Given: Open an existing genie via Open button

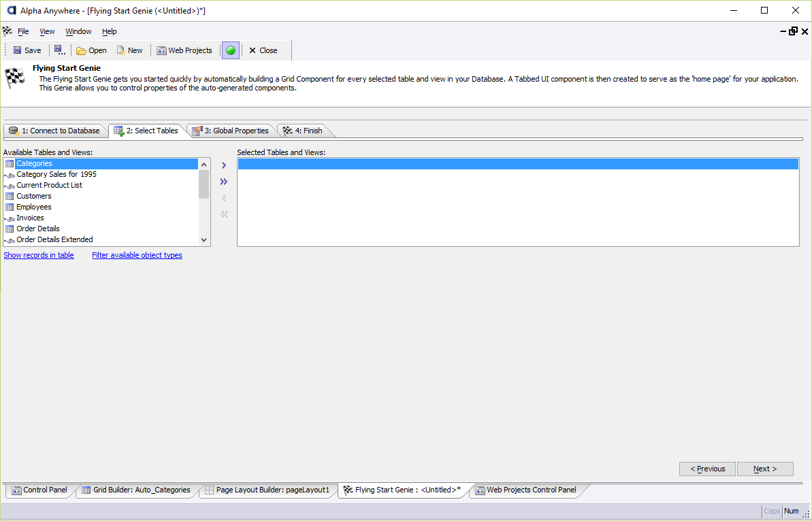Looking at the screenshot, I should click(x=91, y=50).
